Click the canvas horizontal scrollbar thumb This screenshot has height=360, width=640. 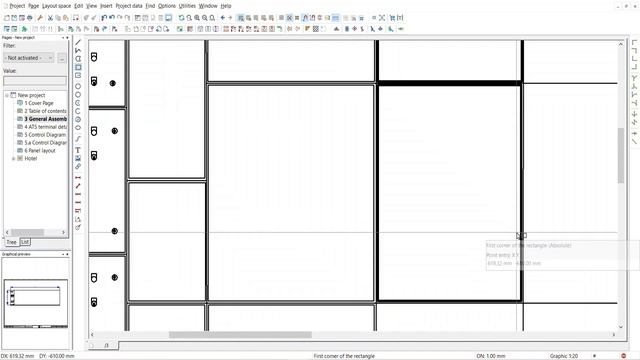(x=240, y=335)
